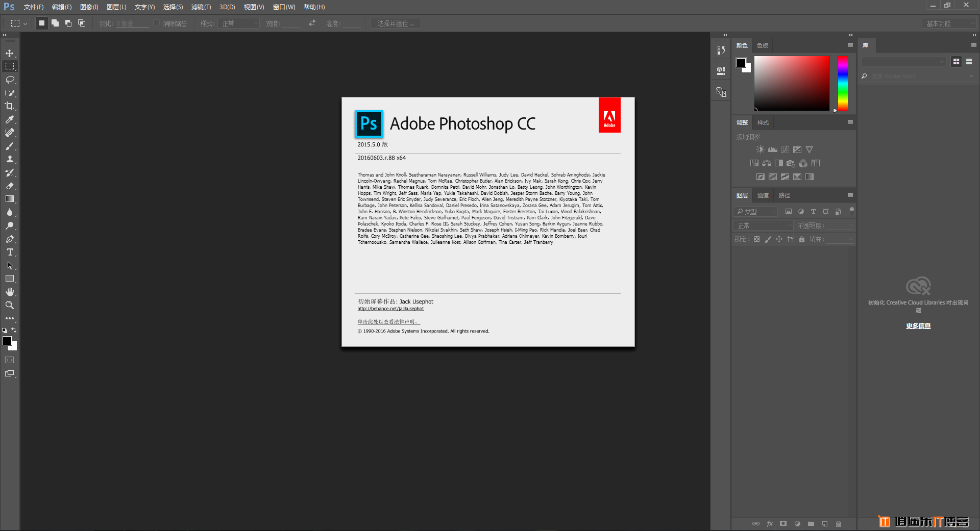Viewport: 980px width, 531px height.
Task: Select the Path Selection tool
Action: click(10, 265)
